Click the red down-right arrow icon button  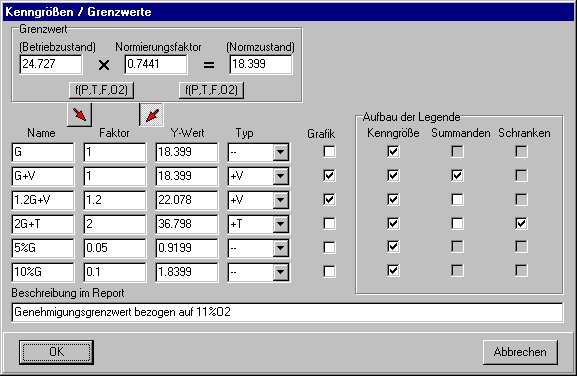pos(79,115)
